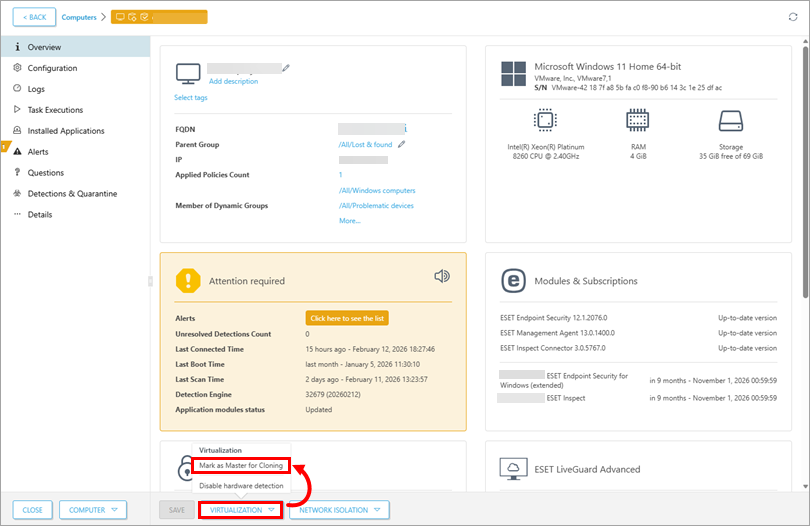This screenshot has height=526, width=810.
Task: Open the Logs sidebar section
Action: [x=36, y=89]
